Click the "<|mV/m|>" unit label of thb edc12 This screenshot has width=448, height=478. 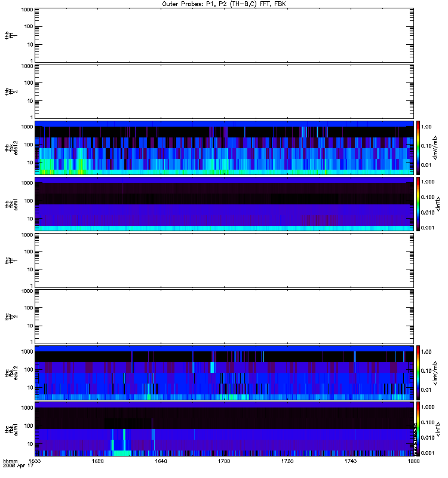point(435,148)
